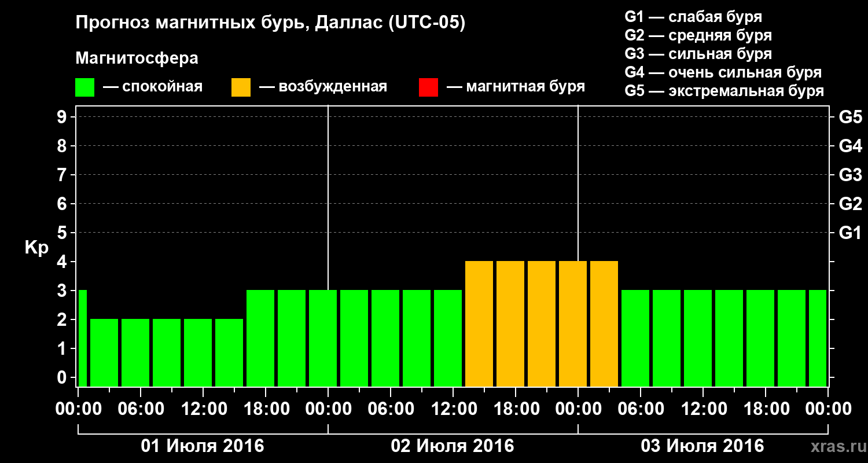Screen dimensions: 868x463
Task: Click the chart title 'Прогноз магнитных бурь, Даллас (UTC-05)'
Action: 271,24
